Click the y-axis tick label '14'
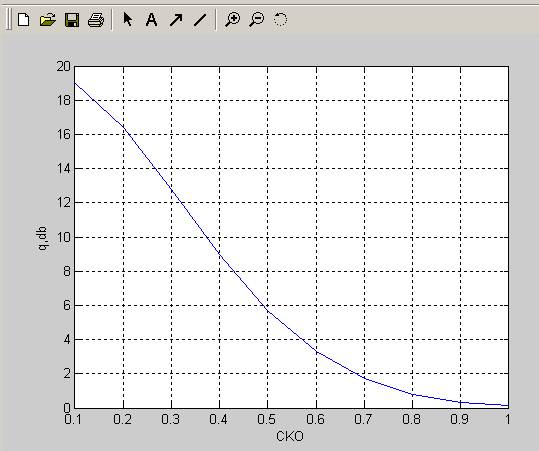The image size is (539, 451). pyautogui.click(x=63, y=169)
